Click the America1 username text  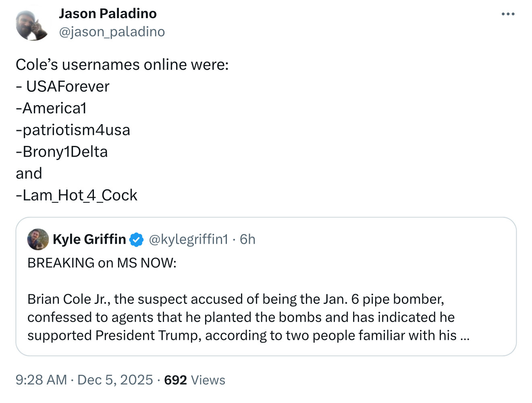pos(54,108)
